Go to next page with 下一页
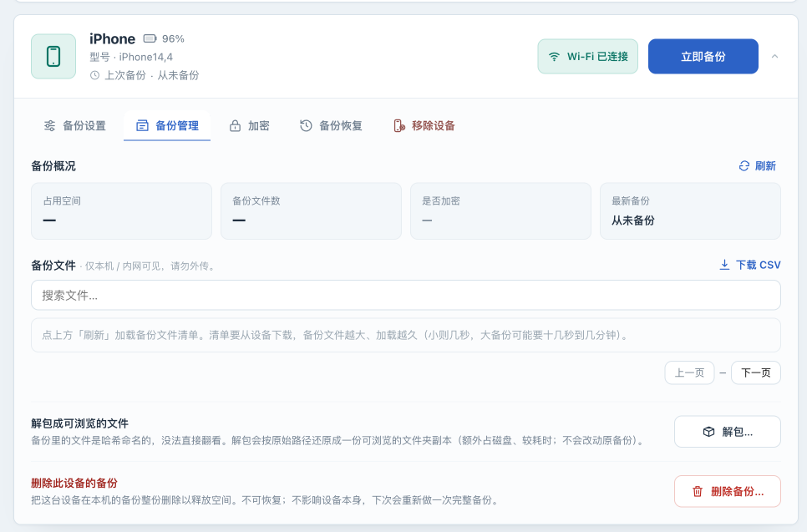807x532 pixels. point(756,373)
